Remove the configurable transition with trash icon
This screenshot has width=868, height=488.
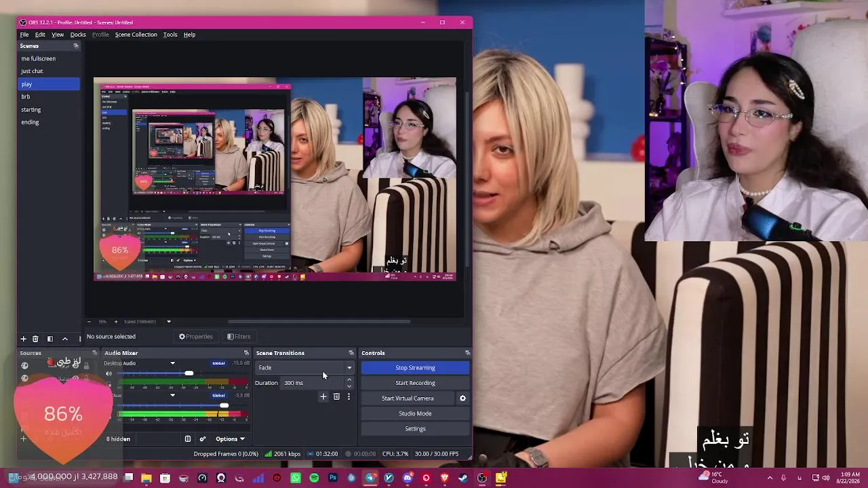tap(336, 396)
